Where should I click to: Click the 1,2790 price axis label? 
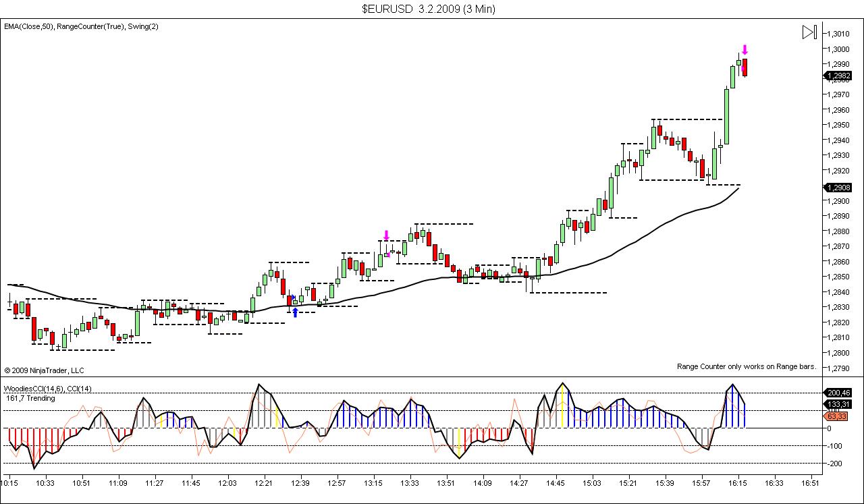click(x=838, y=368)
